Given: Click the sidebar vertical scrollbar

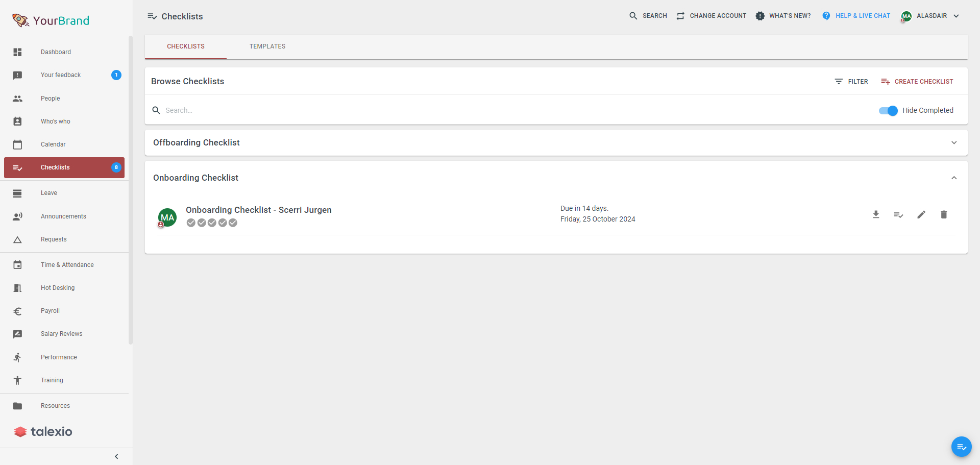Looking at the screenshot, I should [131, 190].
